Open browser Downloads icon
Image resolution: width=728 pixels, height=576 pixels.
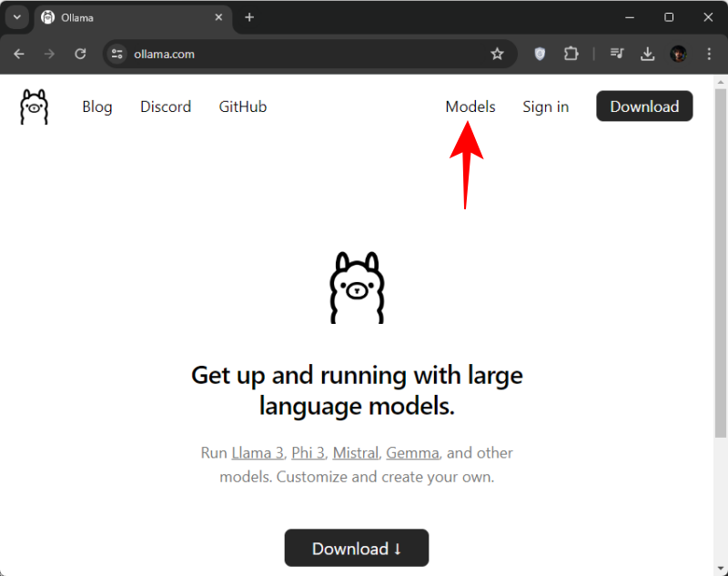tap(648, 54)
